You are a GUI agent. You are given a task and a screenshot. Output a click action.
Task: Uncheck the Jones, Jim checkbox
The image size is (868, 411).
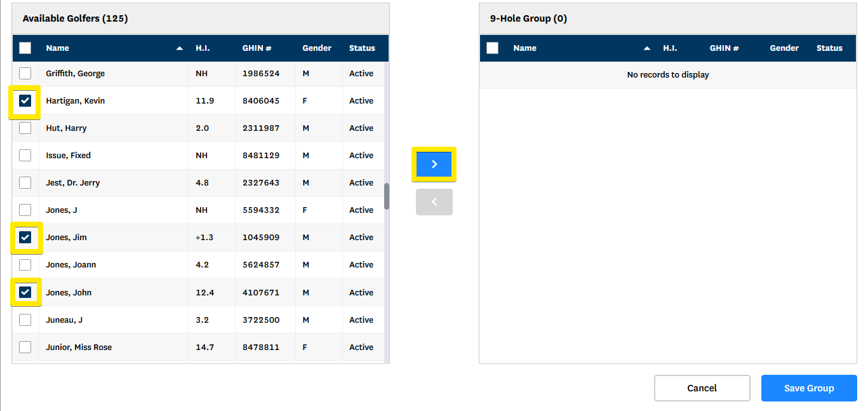(x=25, y=238)
